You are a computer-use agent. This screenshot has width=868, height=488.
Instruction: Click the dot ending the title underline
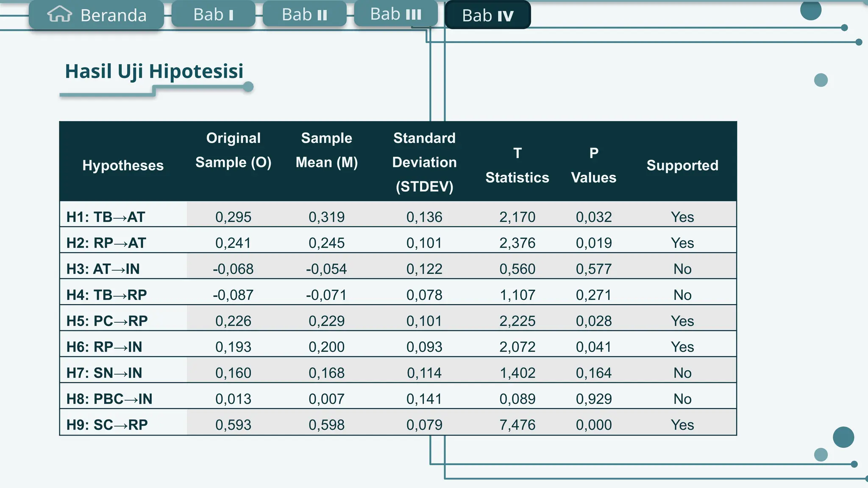(248, 87)
